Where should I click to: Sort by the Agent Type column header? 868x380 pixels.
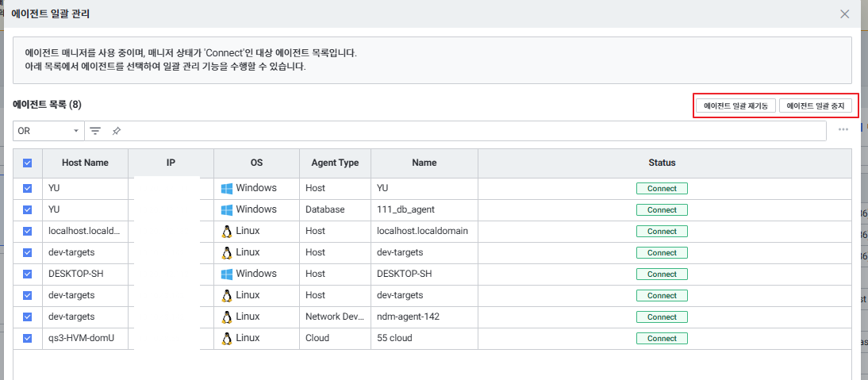(x=334, y=163)
